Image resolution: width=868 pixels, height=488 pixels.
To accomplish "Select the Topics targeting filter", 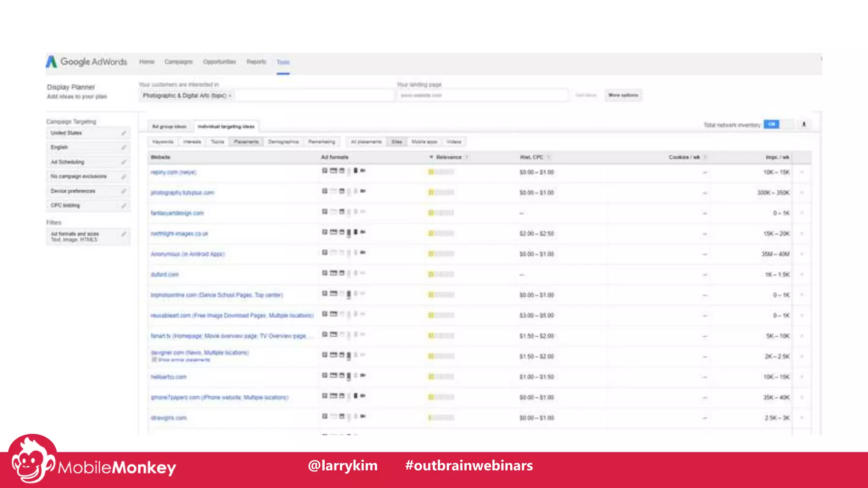I will [x=217, y=142].
